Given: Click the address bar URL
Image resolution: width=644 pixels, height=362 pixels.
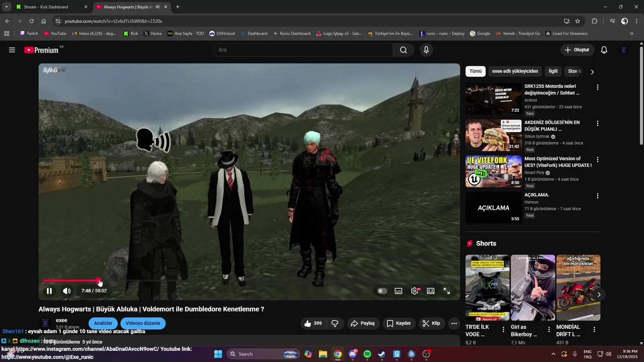Looking at the screenshot, I should click(x=113, y=21).
